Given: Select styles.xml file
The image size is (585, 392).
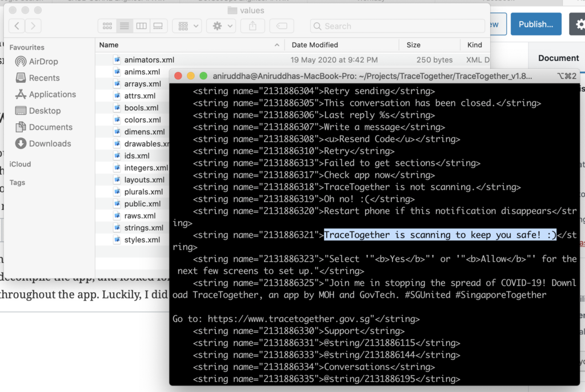Looking at the screenshot, I should tap(142, 240).
